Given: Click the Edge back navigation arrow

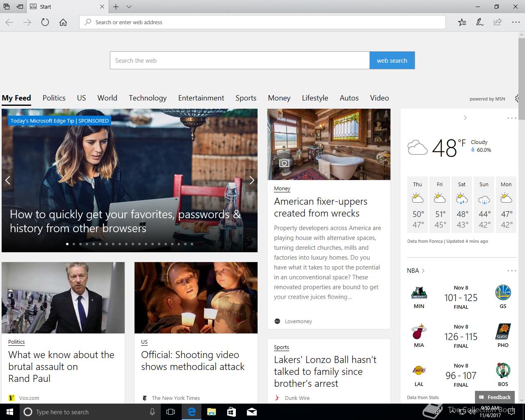Looking at the screenshot, I should (x=9, y=23).
